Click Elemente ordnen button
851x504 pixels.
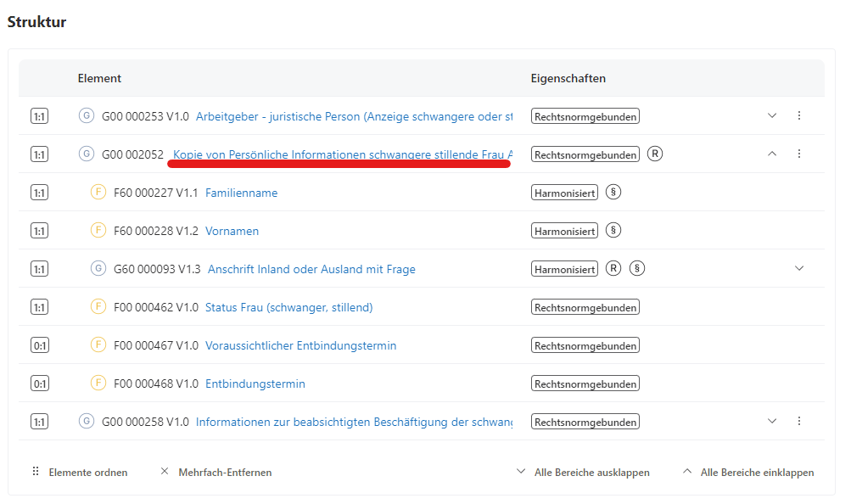[80, 472]
